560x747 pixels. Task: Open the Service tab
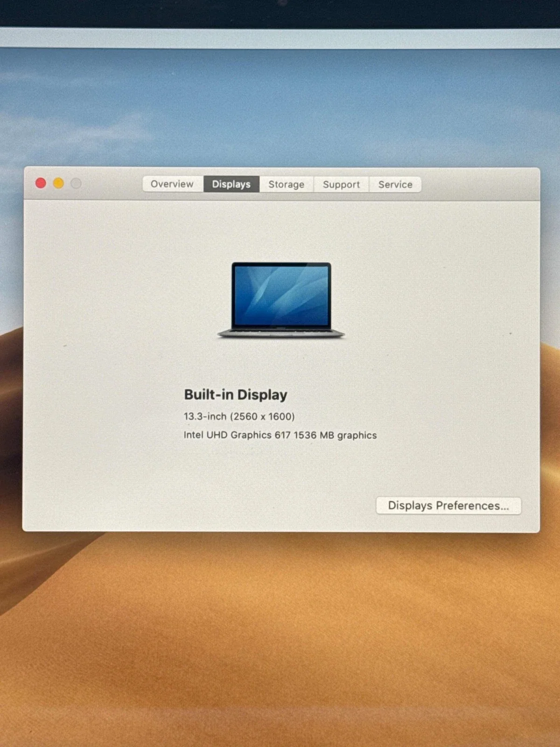pos(395,184)
